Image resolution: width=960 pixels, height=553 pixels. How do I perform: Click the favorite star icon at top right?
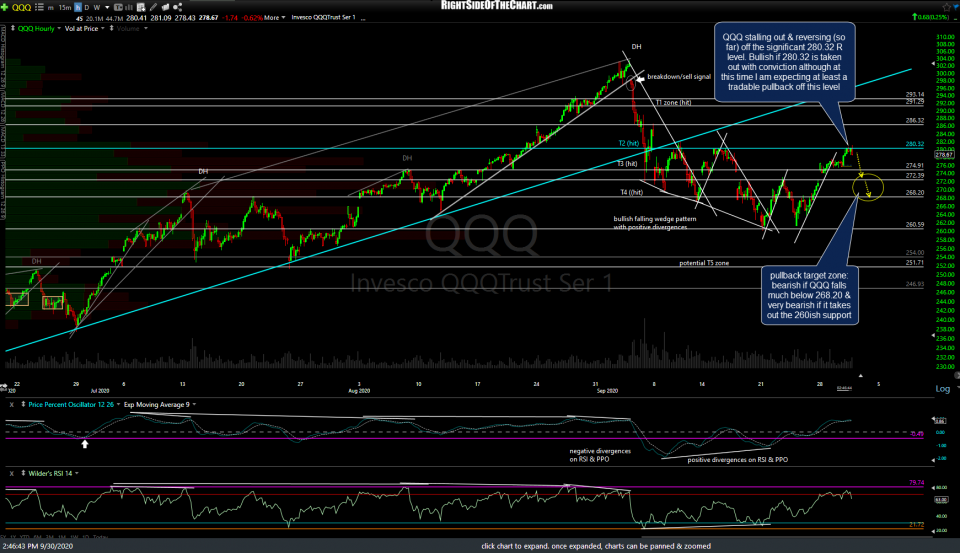pos(945,6)
